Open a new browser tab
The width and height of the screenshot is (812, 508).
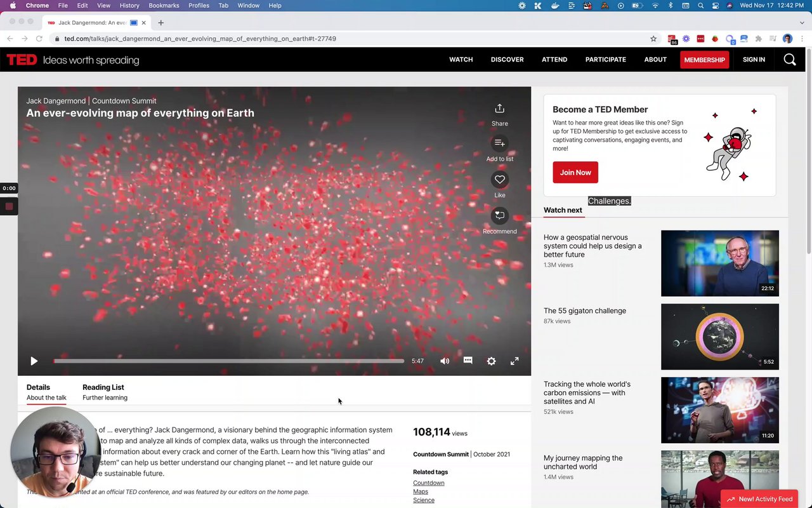(160, 23)
